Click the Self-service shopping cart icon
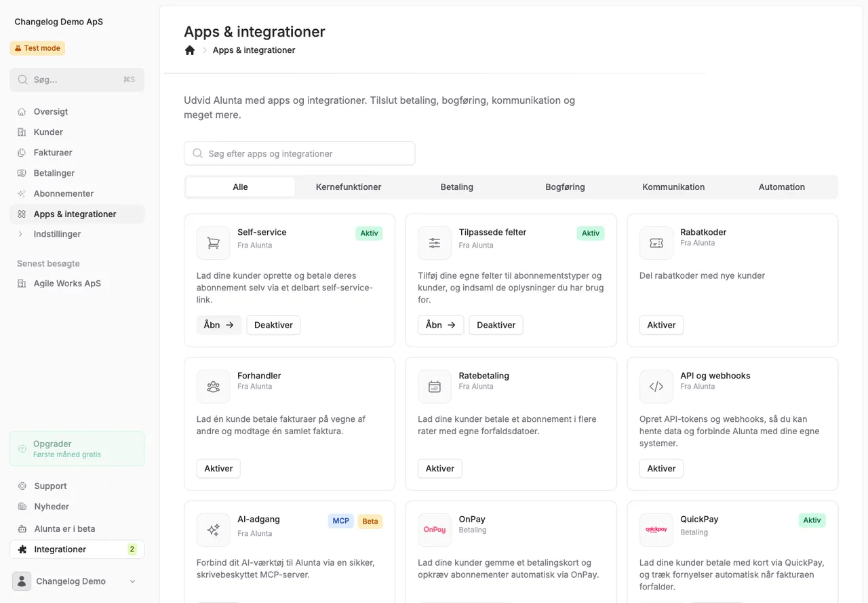 (214, 243)
